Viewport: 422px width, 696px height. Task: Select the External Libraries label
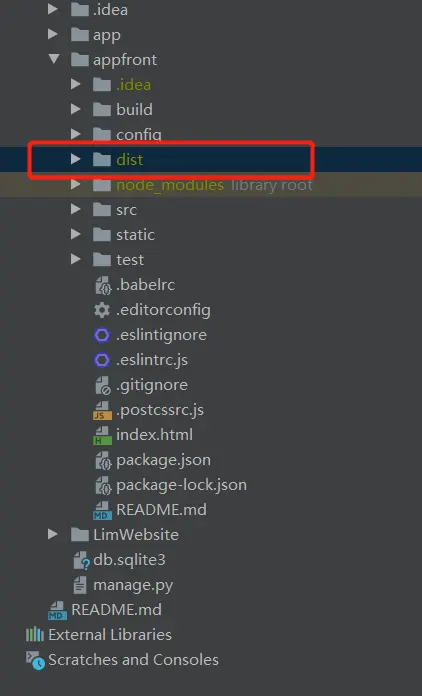click(x=110, y=635)
